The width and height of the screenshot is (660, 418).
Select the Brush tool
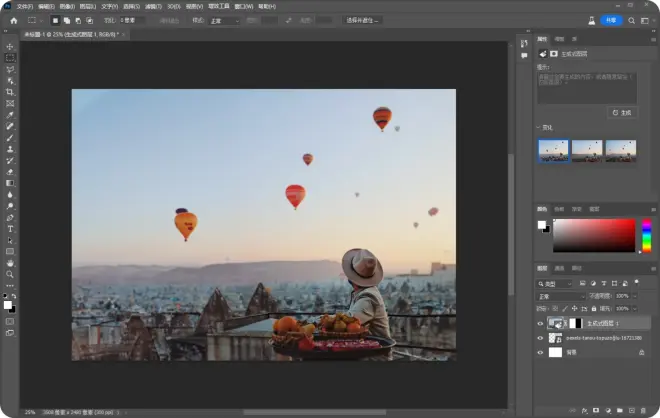pos(10,138)
